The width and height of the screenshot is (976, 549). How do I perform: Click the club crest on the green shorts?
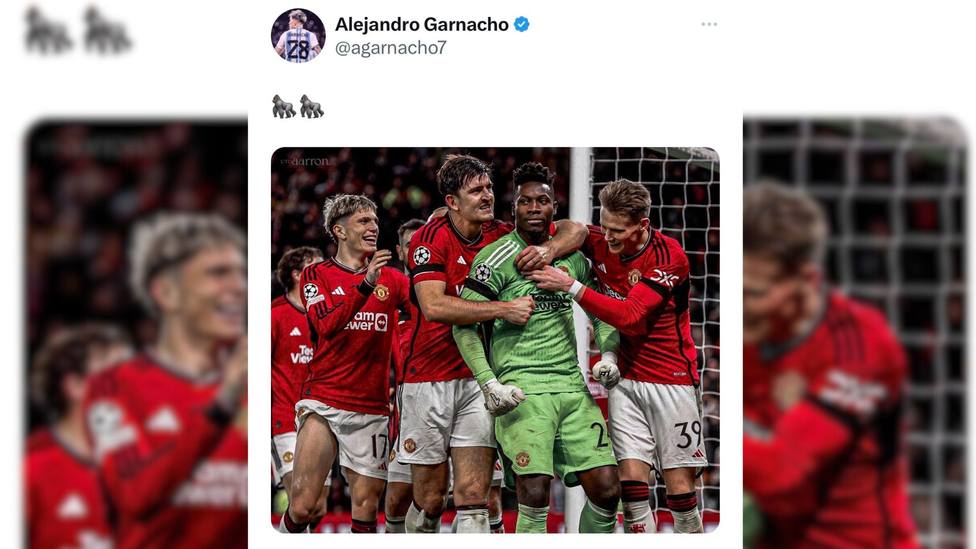522,459
